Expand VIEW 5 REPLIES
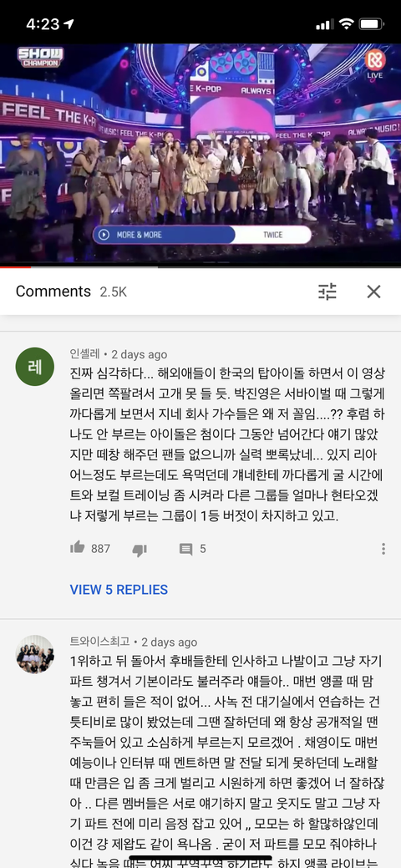 click(x=119, y=590)
